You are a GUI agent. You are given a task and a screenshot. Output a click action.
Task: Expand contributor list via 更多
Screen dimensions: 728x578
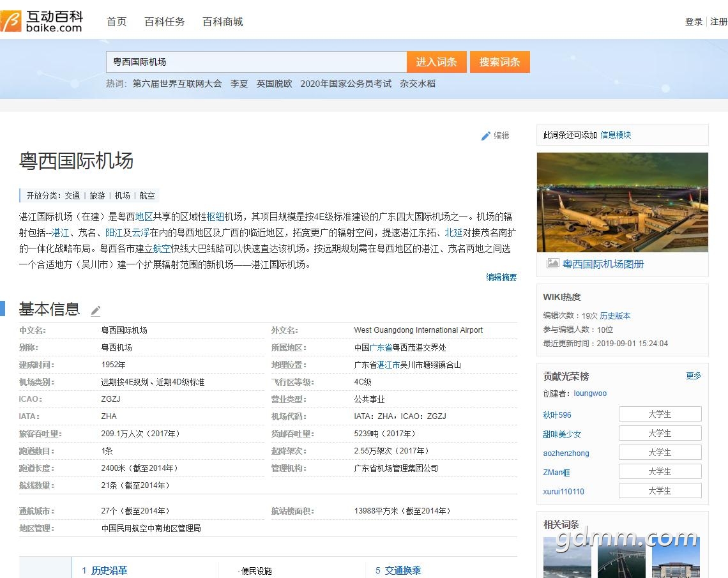point(694,376)
